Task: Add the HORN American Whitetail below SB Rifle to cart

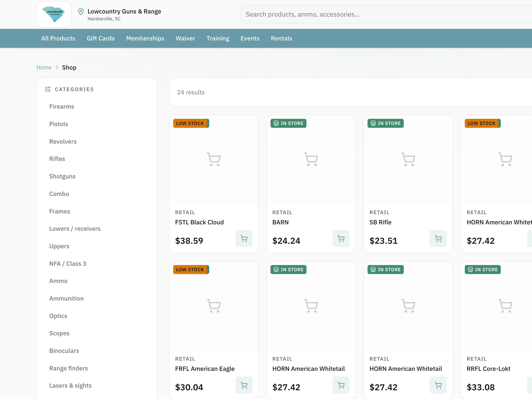Action: [x=438, y=385]
